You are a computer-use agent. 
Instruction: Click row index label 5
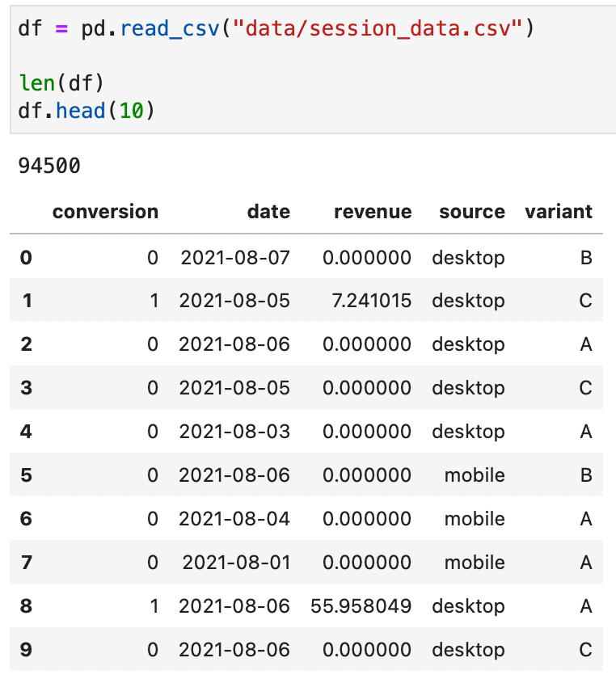[x=26, y=475]
